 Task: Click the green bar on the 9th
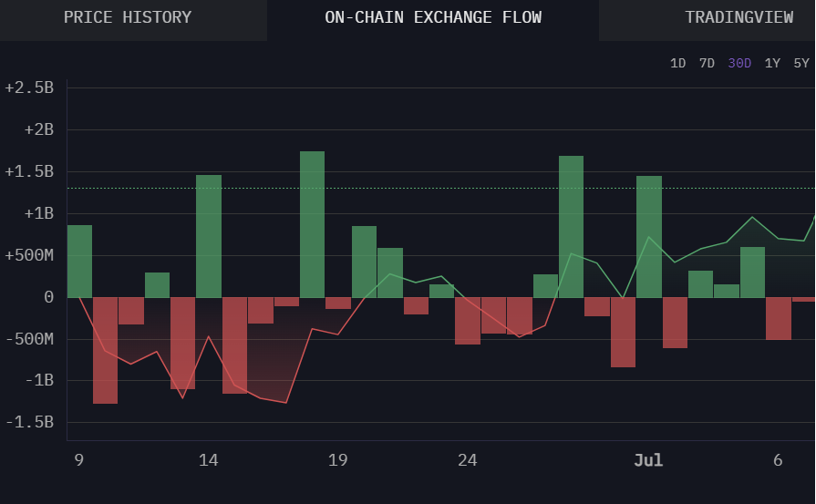(79, 262)
